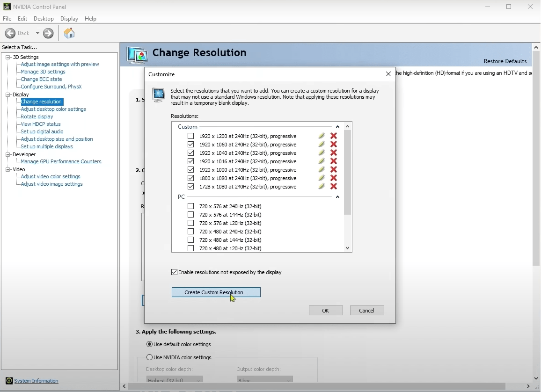Image resolution: width=541 pixels, height=392 pixels.
Task: Edit the 1920 x 1200 custom resolution pencil
Action: (321, 136)
